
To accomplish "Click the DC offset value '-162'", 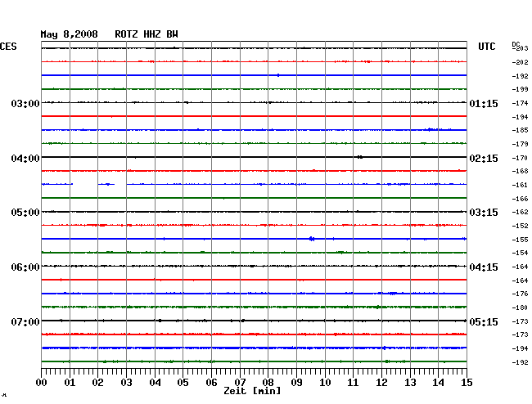I will 520,212.
